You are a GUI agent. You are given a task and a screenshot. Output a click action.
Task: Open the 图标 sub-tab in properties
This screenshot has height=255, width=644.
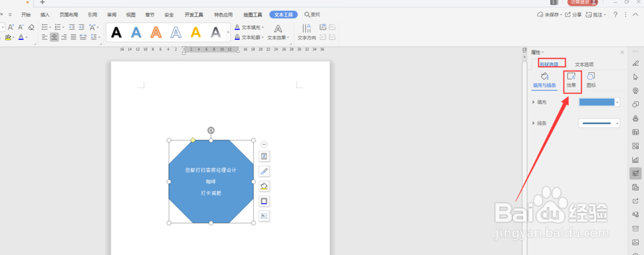pos(591,80)
